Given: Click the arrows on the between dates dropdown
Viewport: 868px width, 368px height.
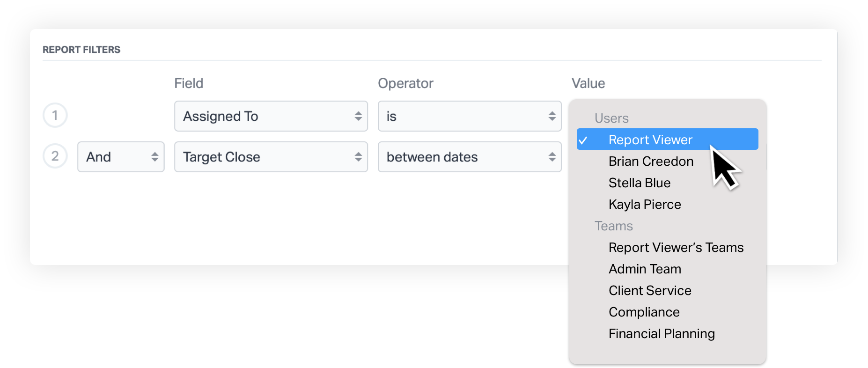Looking at the screenshot, I should point(552,157).
